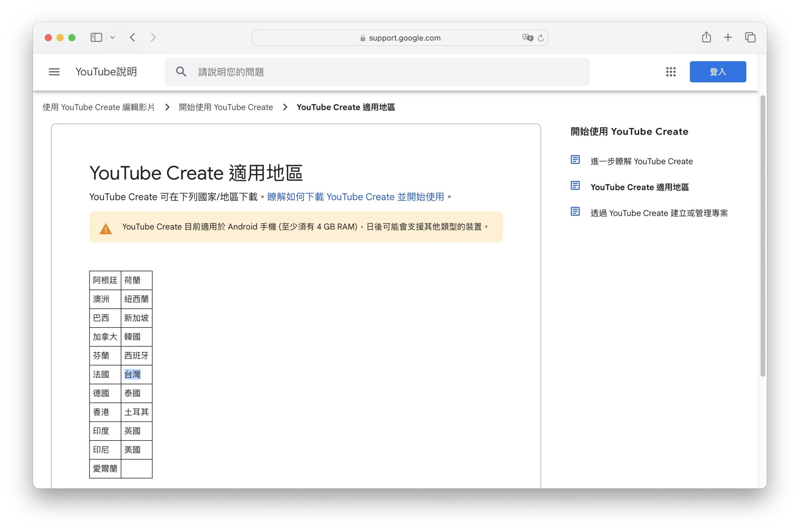Open sidebar article 透過 YouTube Create 建立或管理專案
Screen dimensions: 800x532
coord(659,213)
